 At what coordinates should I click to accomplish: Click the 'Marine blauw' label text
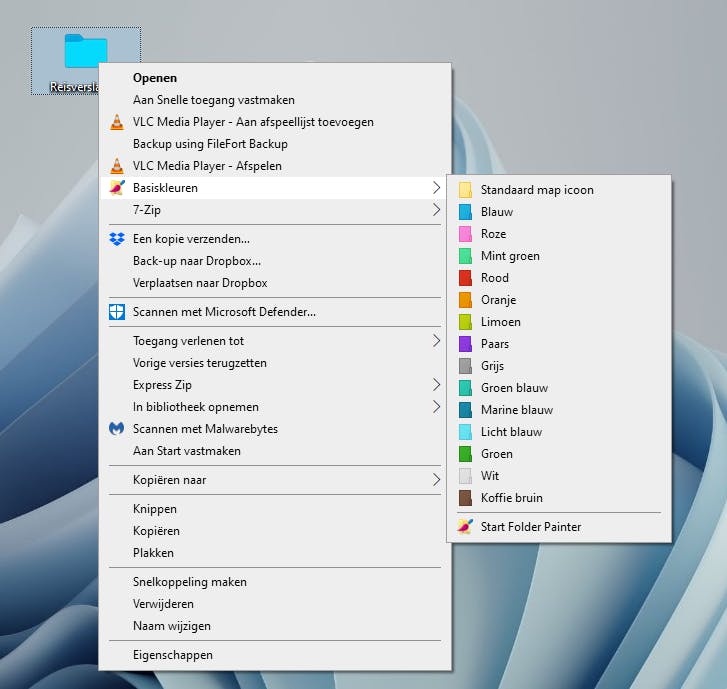[517, 410]
